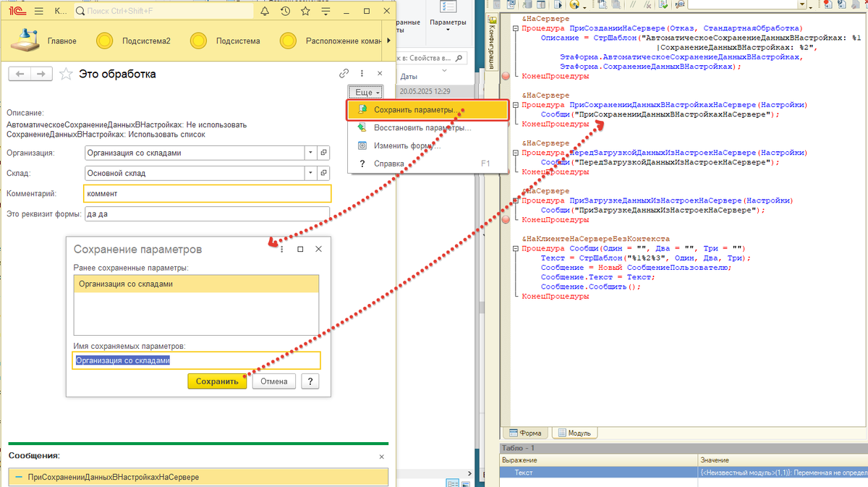Click the 'Это реквизит формы' field
Screen dimensions: 868x487
coord(207,214)
